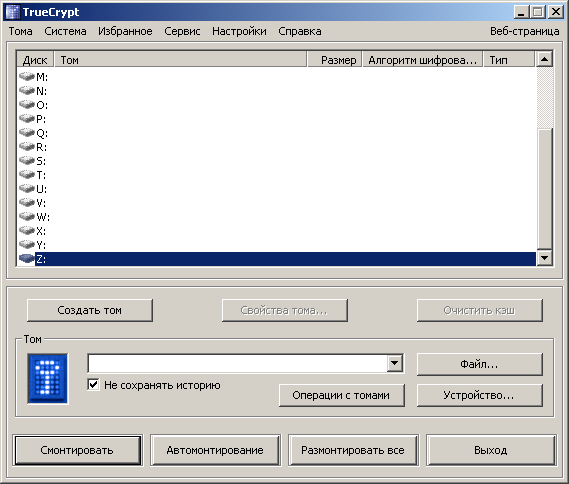Click the drive icon for M:
Image resolution: width=569 pixels, height=484 pixels.
coord(26,77)
